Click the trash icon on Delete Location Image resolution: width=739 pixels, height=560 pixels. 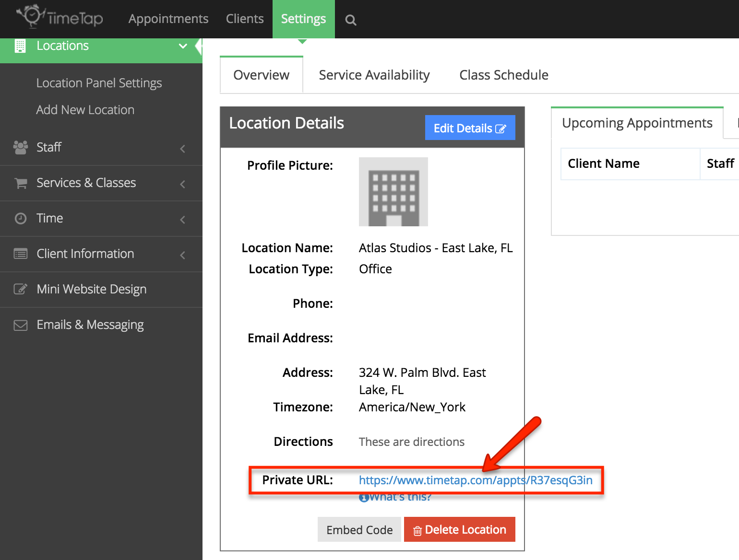click(417, 531)
